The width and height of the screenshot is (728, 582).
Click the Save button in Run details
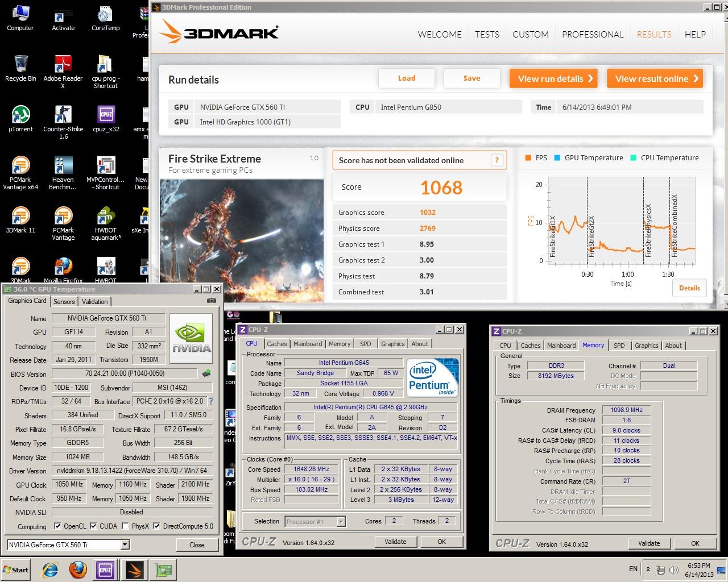coord(471,78)
